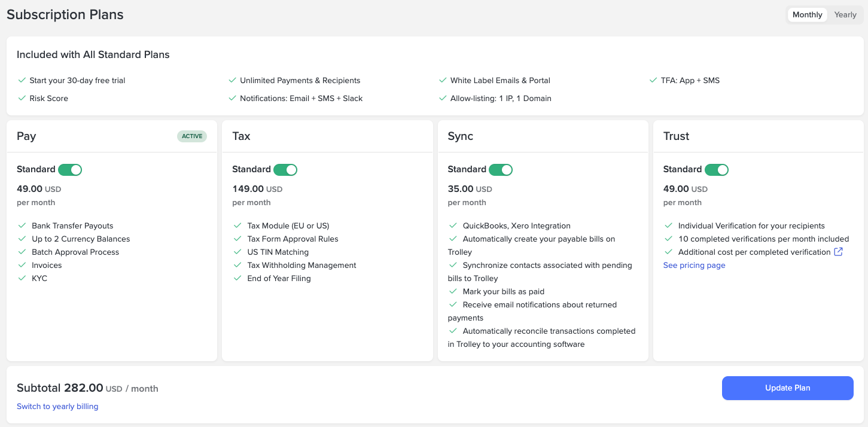Click checkmark beside Tax Form Approval Rules
Image resolution: width=868 pixels, height=427 pixels.
tap(237, 239)
